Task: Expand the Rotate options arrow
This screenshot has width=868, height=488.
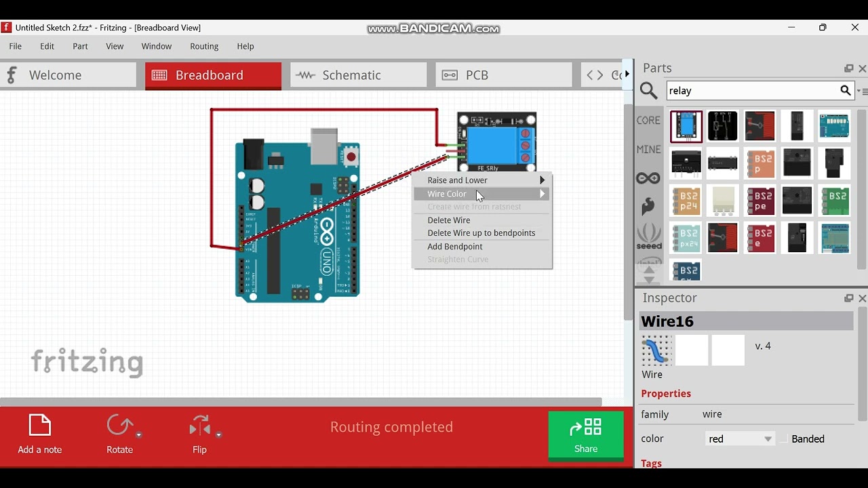Action: [x=139, y=435]
